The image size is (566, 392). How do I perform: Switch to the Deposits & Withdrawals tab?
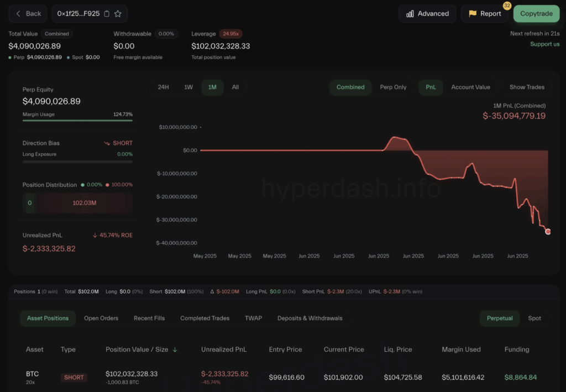(310, 318)
